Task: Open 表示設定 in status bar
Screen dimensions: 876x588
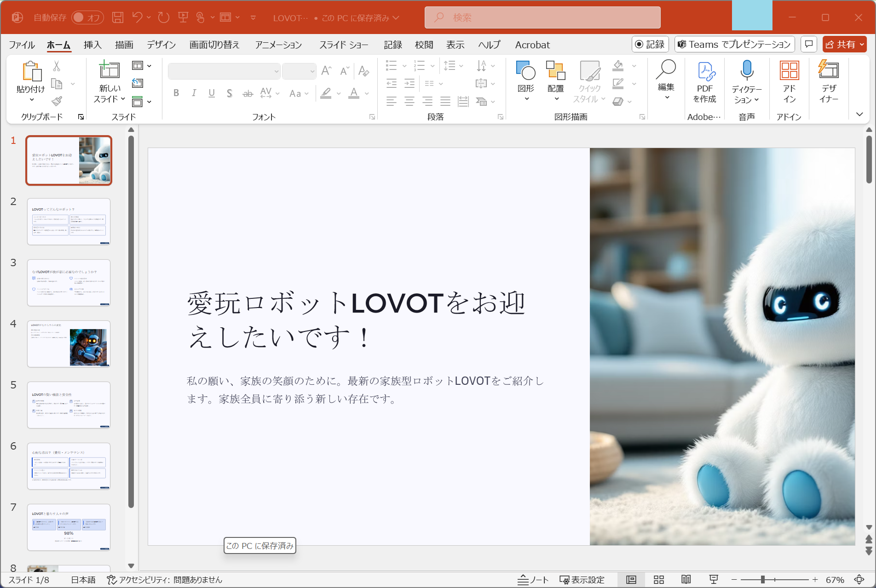Action: tap(582, 580)
